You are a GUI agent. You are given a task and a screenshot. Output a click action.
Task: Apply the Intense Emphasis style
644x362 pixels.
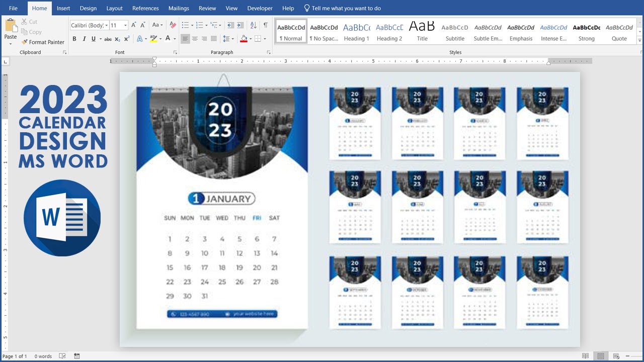(x=553, y=32)
